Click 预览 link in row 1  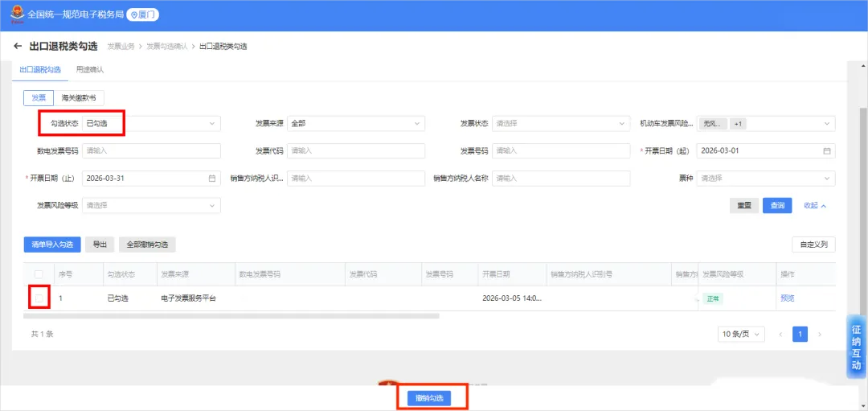[x=787, y=298]
